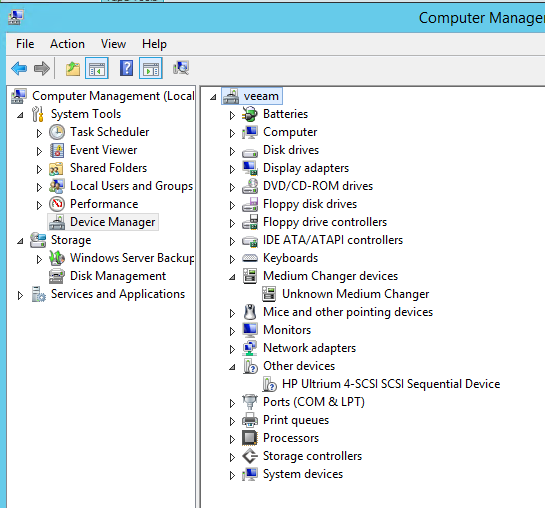Select Mice and other pointing devices icon
This screenshot has width=545, height=508.
point(250,312)
